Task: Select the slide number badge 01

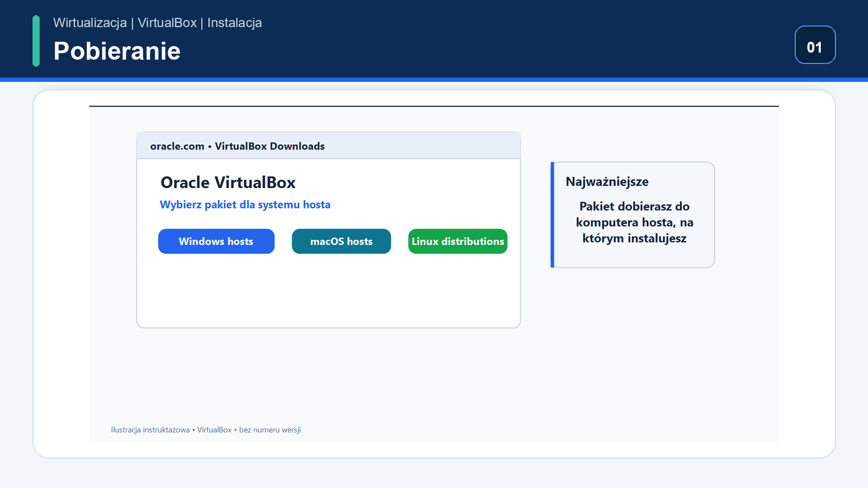Action: 815,45
